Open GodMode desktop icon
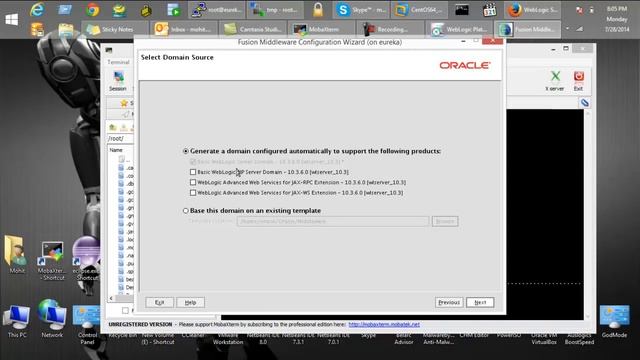 [x=614, y=322]
